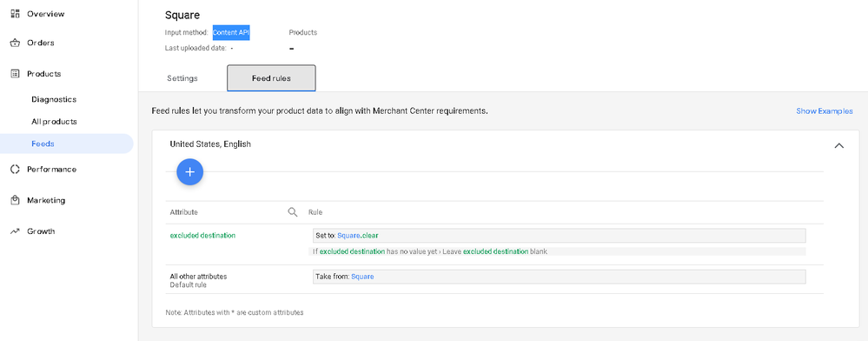
Task: Click the Rule column header
Action: (315, 211)
